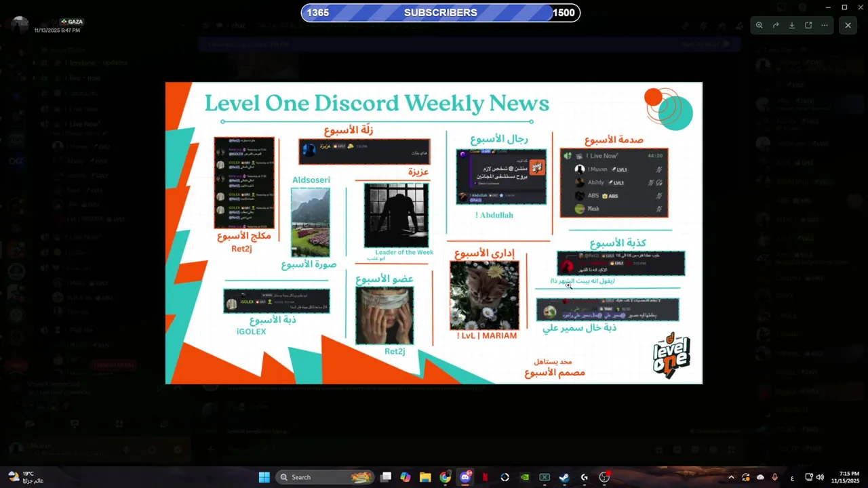Open File Explorer from the taskbar

pyautogui.click(x=425, y=477)
